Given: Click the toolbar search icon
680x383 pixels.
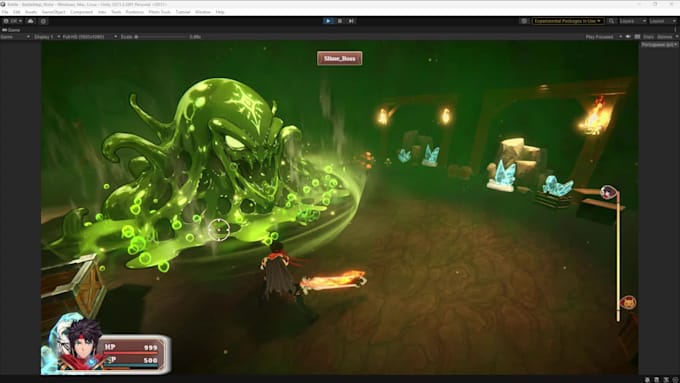Looking at the screenshot, I should tap(611, 21).
